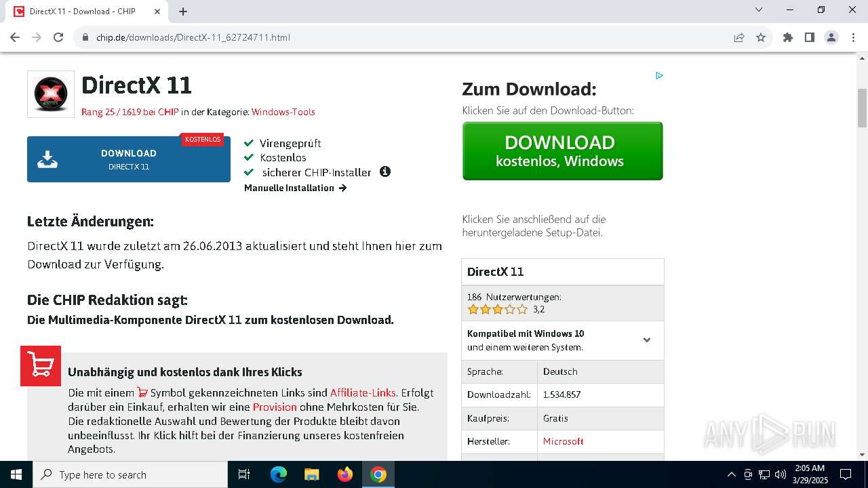Reload the current page

(x=58, y=37)
